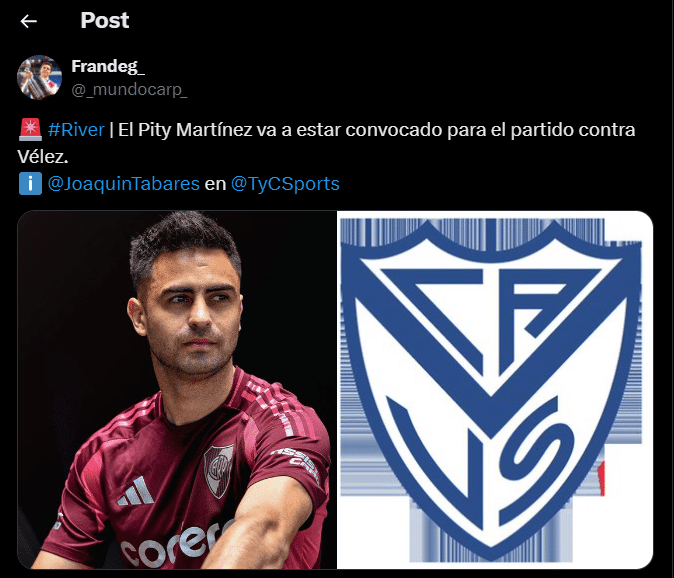Go back using the left arrow

coord(28,21)
